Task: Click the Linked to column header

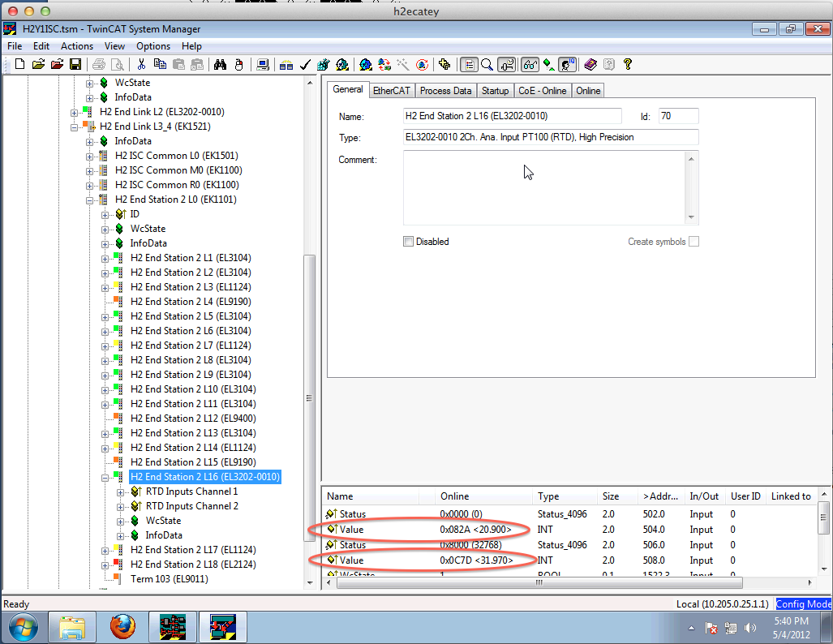Action: 791,496
